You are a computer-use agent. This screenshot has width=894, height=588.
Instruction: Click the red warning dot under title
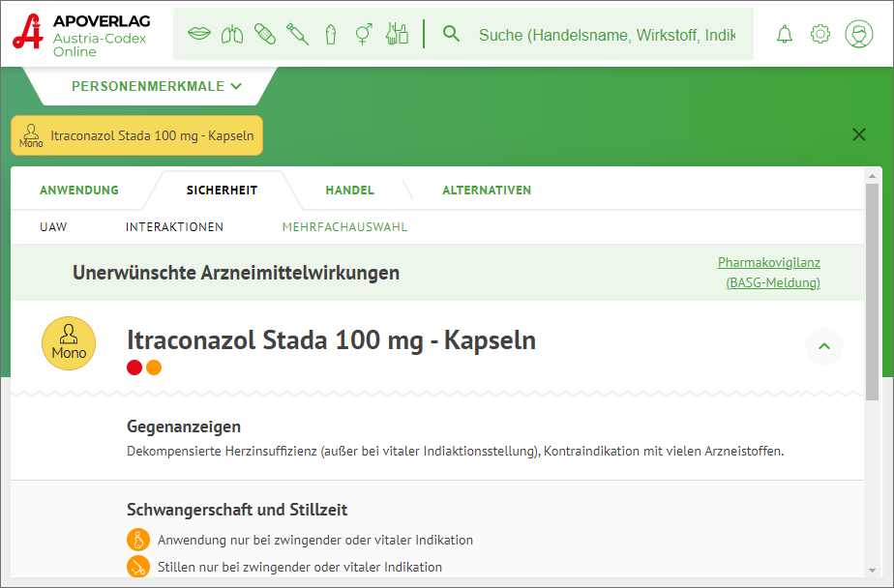pyautogui.click(x=134, y=367)
